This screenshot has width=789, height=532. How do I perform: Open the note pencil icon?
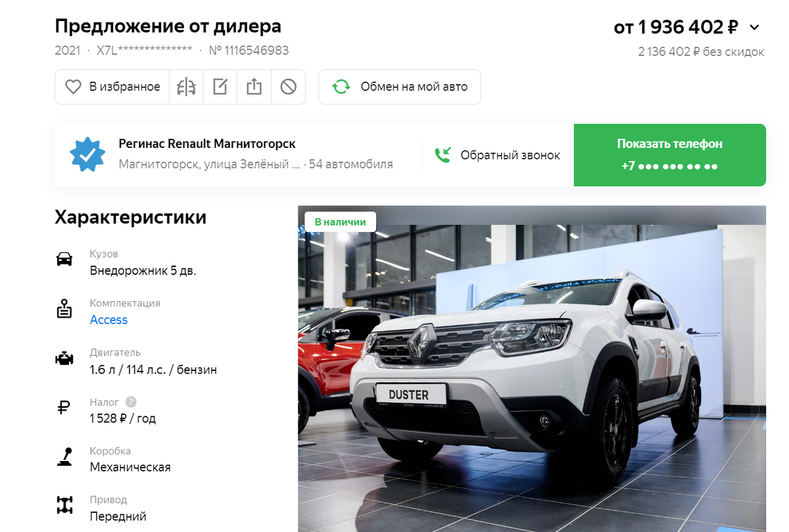point(220,87)
